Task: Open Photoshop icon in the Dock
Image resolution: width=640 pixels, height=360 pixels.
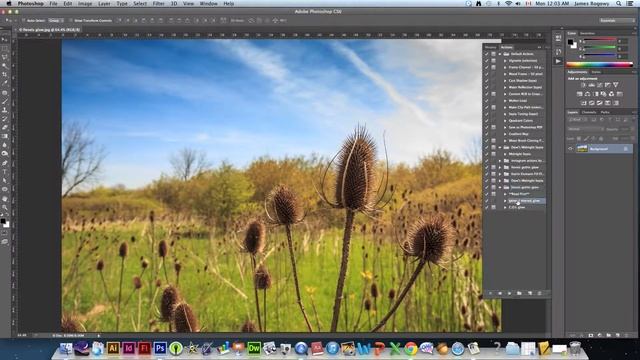Action: click(160, 348)
